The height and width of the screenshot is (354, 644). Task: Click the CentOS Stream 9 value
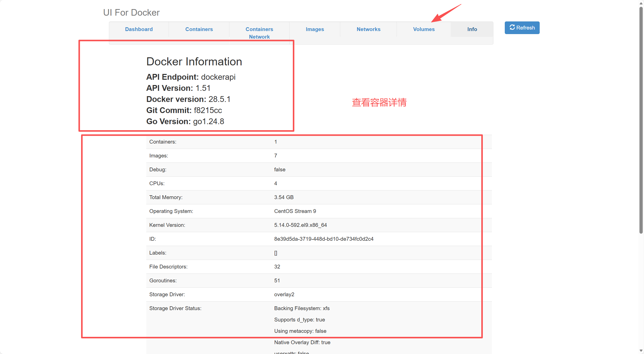(295, 211)
